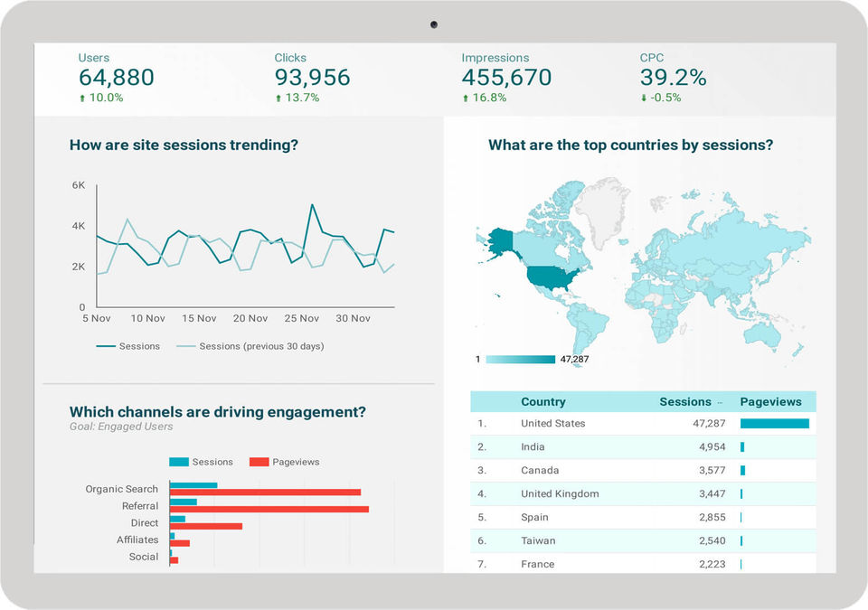The width and height of the screenshot is (868, 610).
Task: Click the 10.0% Users change value
Action: click(107, 98)
